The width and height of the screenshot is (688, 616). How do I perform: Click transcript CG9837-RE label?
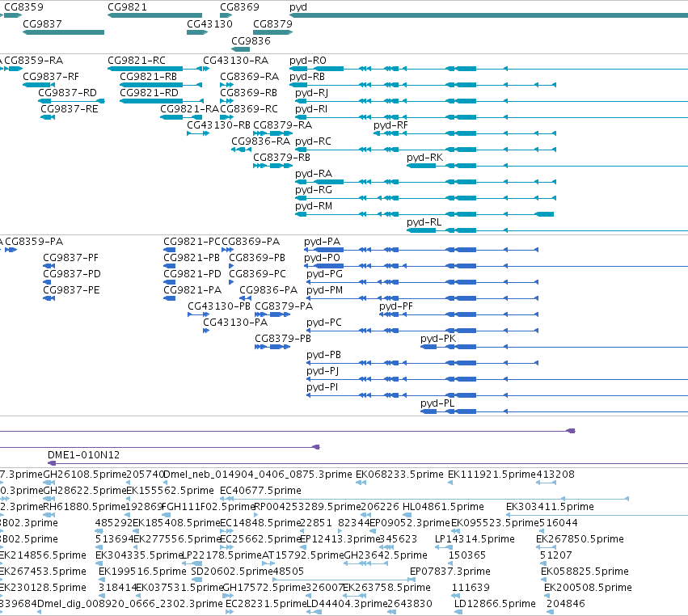[x=70, y=109]
